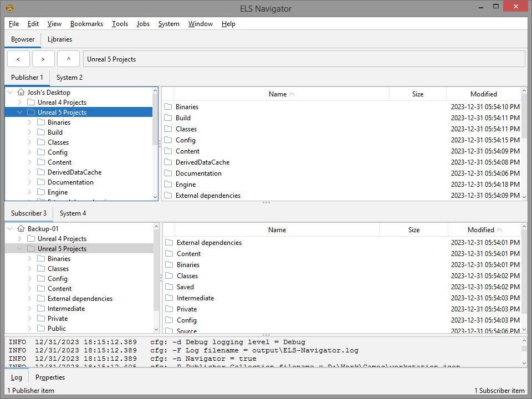
Task: Click the log panel vertical scrollbar
Action: tap(524, 352)
